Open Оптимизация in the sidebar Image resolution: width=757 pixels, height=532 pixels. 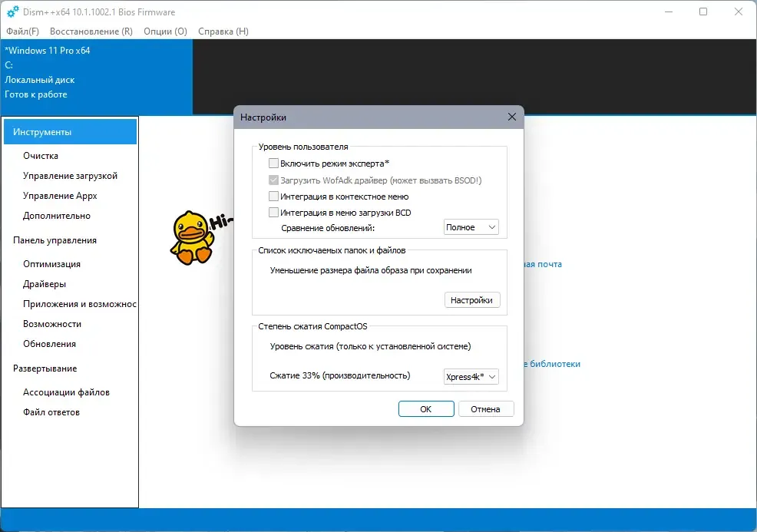click(51, 264)
